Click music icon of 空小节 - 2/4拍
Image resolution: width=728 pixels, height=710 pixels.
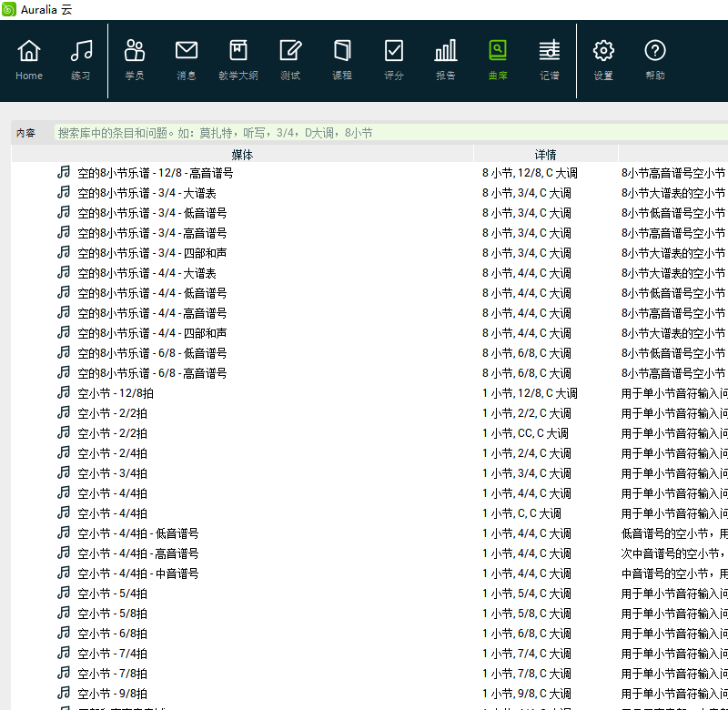pos(64,452)
